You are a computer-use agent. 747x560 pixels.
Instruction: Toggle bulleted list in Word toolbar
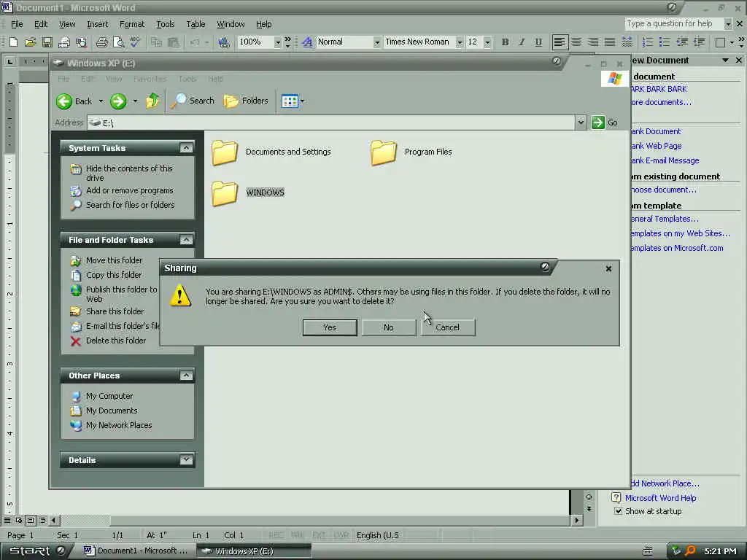[x=664, y=42]
